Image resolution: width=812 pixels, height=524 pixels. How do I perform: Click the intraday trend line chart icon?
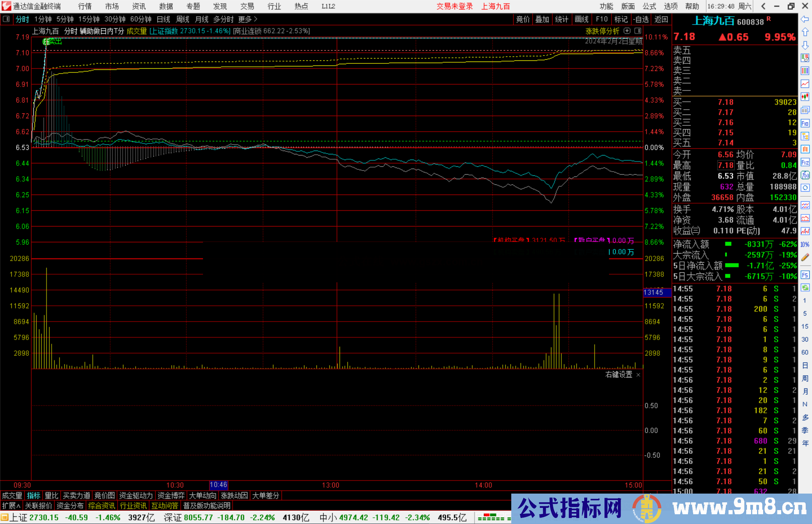(805, 84)
